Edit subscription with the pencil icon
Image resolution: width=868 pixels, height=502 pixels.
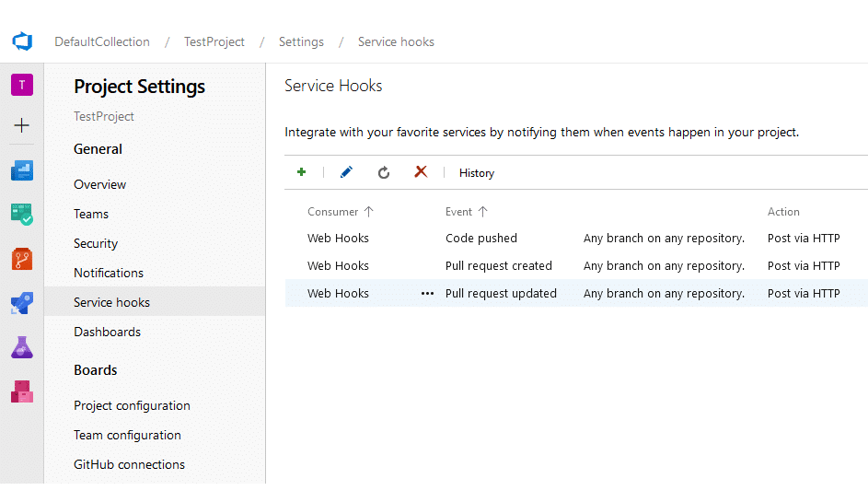pyautogui.click(x=346, y=172)
